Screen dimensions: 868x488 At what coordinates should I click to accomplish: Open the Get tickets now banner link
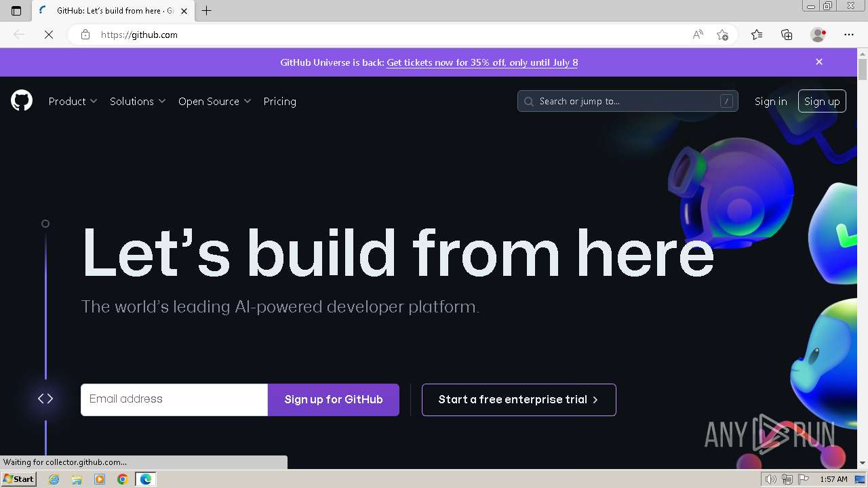482,62
